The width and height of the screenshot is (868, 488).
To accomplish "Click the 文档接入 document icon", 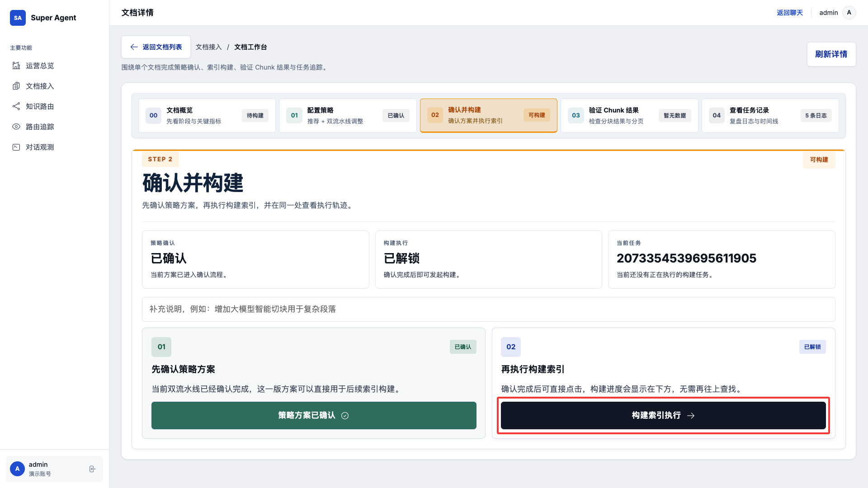I will pyautogui.click(x=16, y=86).
